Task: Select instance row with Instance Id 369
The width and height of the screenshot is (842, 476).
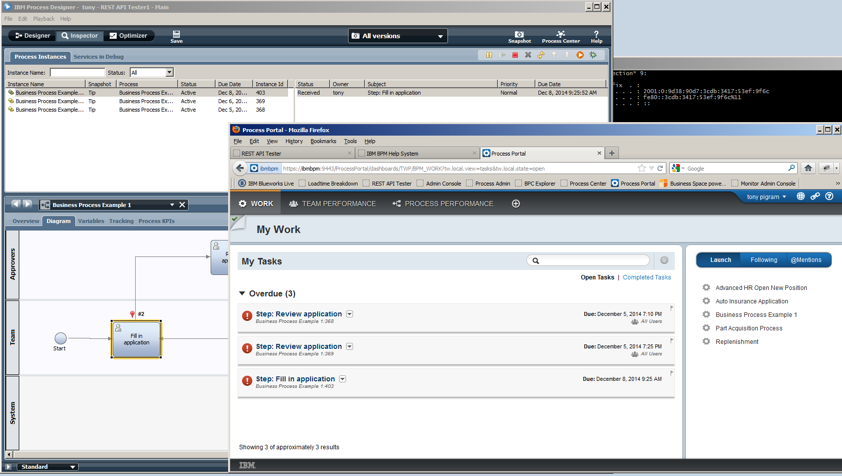Action: pyautogui.click(x=147, y=101)
